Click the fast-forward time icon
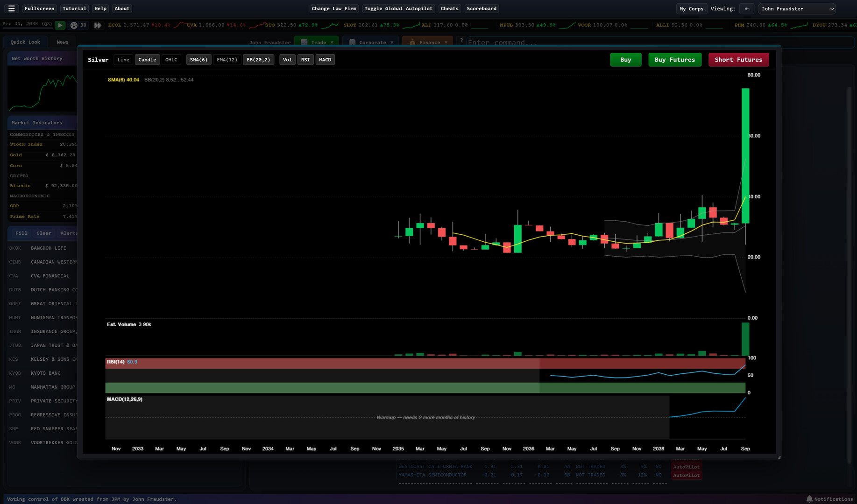 (x=98, y=25)
